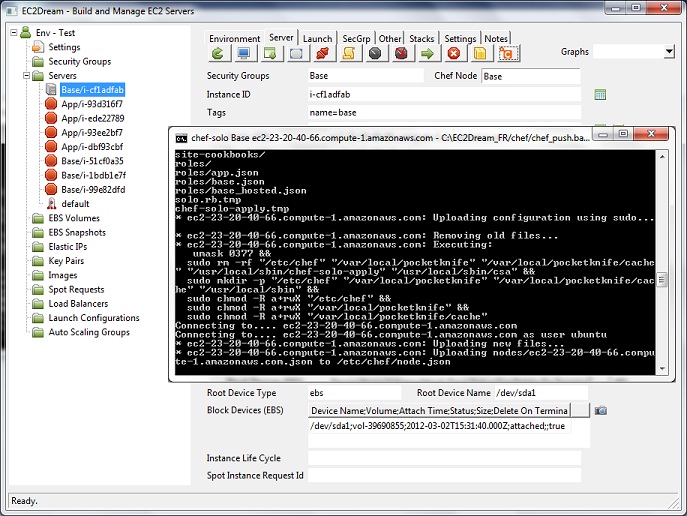Select server Base/i-1bdb1e7f

[93, 175]
